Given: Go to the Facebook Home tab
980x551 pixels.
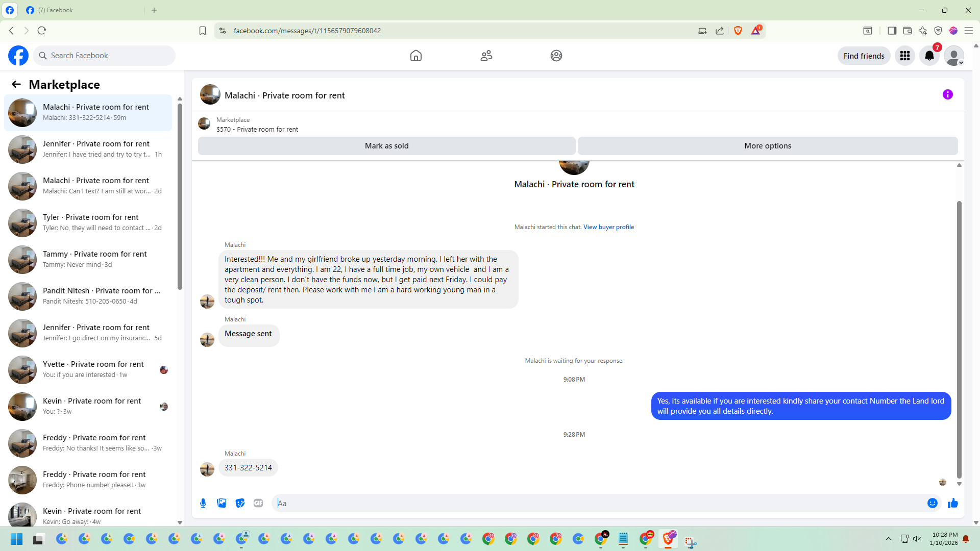Looking at the screenshot, I should [x=415, y=56].
